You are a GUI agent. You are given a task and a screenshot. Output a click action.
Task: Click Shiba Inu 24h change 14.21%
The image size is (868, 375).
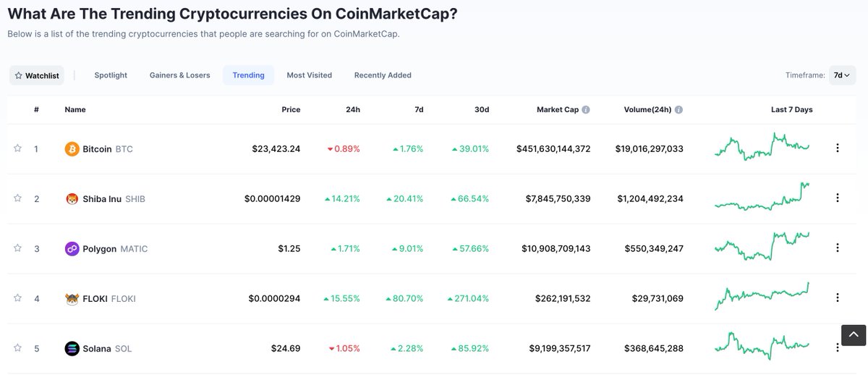click(342, 199)
